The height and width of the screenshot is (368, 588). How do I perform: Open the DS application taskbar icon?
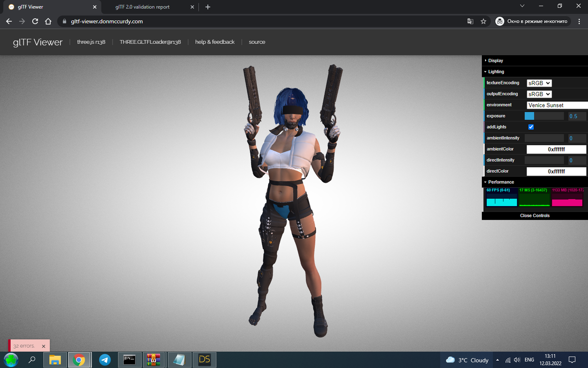point(204,360)
